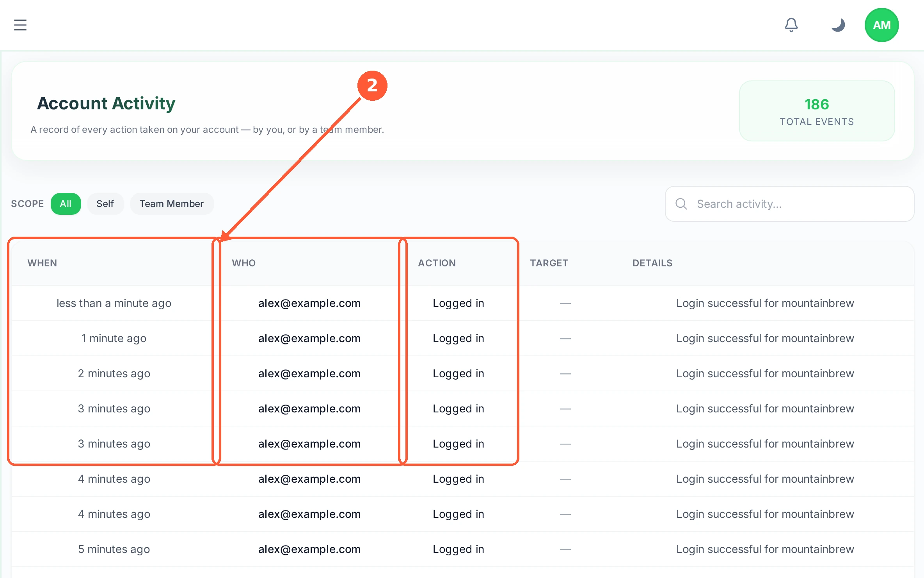Open the 186 Total Events card
The image size is (924, 578).
click(x=817, y=111)
